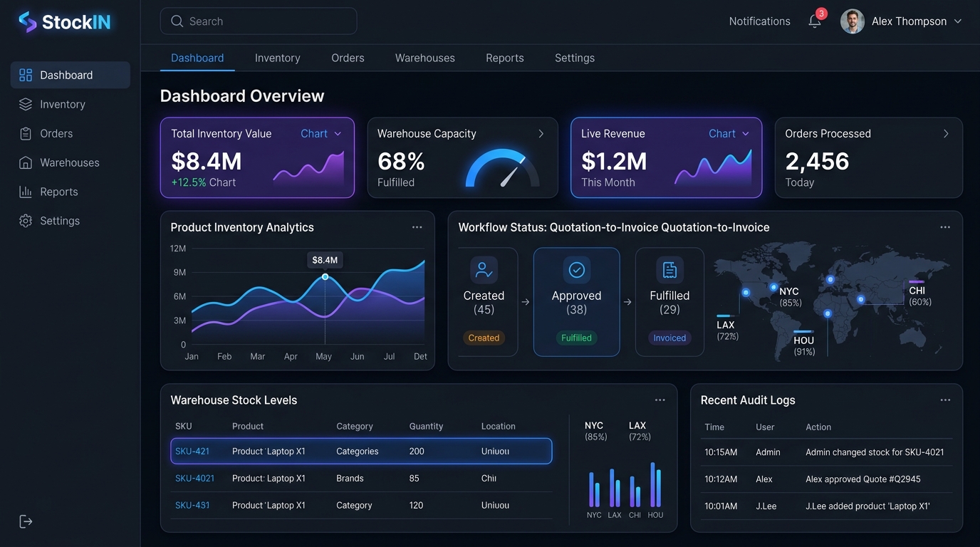Expand Warehouse Capacity card arrow
980x547 pixels.
(541, 134)
